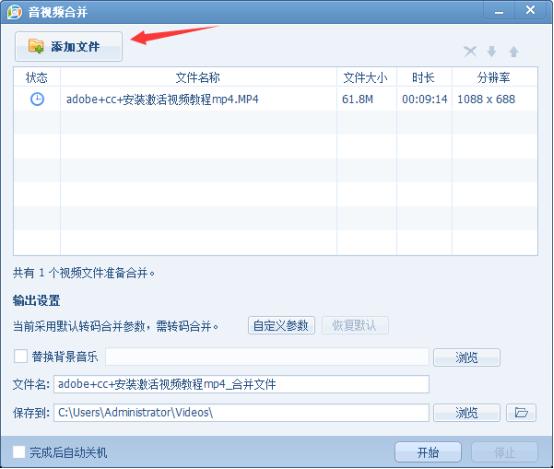This screenshot has width=554, height=469.
Task: Click the 恢复默认 button
Action: (355, 326)
